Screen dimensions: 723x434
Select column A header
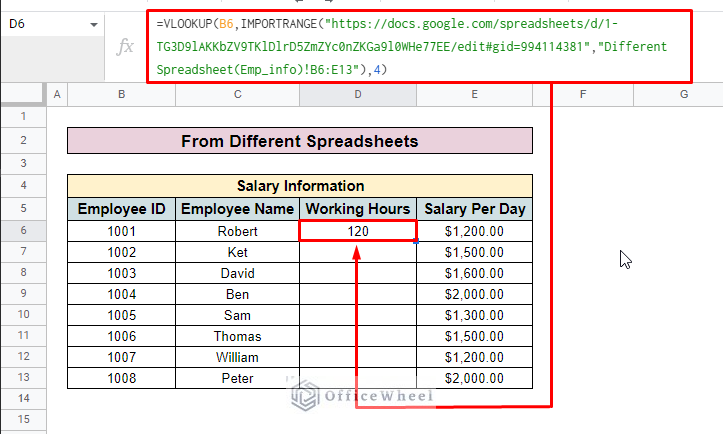pyautogui.click(x=57, y=95)
